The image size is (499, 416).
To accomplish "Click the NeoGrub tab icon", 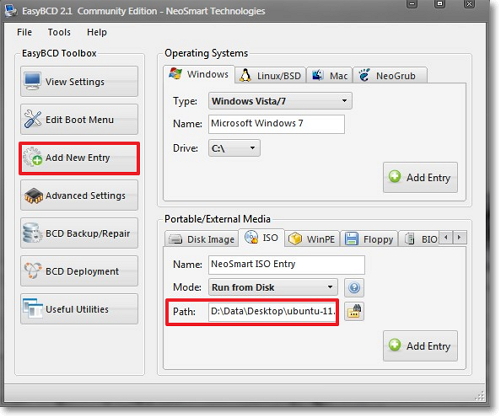I will [x=364, y=75].
